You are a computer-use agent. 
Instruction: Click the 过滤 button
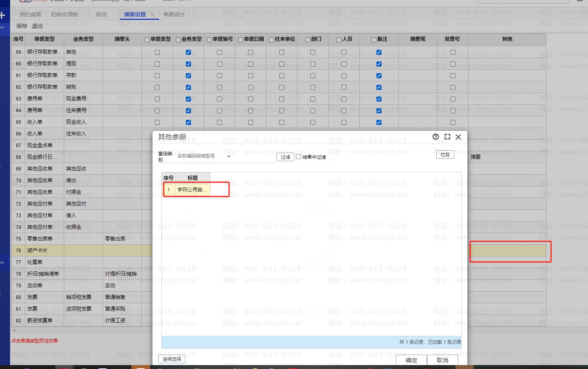coord(285,157)
